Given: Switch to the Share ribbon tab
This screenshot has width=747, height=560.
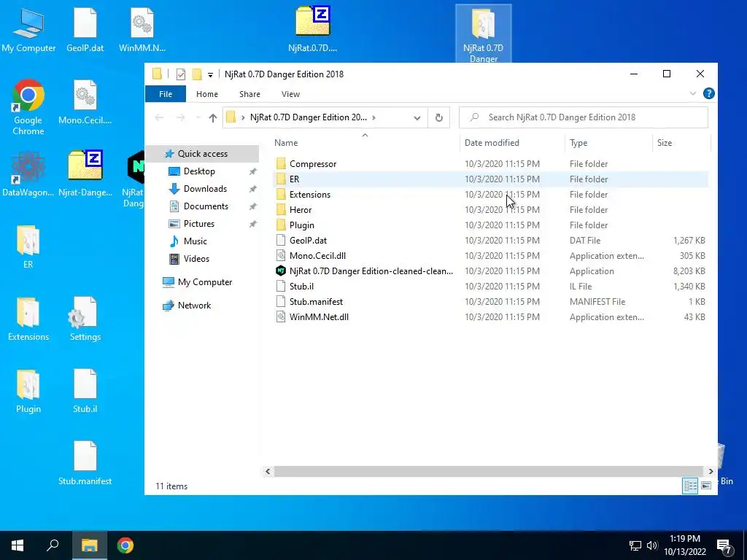Looking at the screenshot, I should point(249,94).
